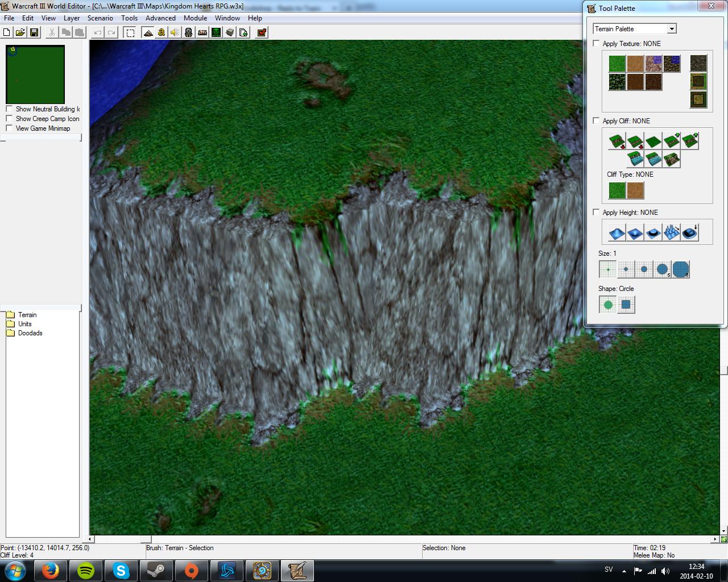This screenshot has height=582, width=728.
Task: Select the Doodads folder in tree
Action: (24, 333)
